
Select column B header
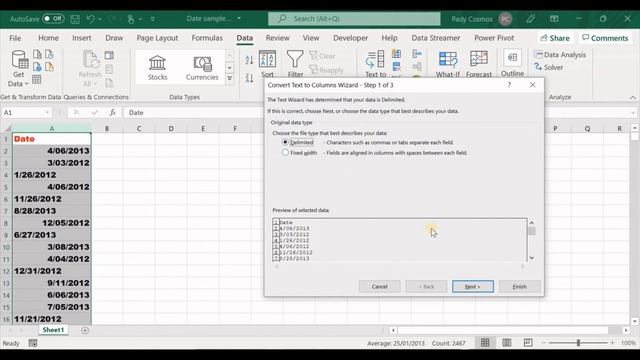click(x=107, y=129)
